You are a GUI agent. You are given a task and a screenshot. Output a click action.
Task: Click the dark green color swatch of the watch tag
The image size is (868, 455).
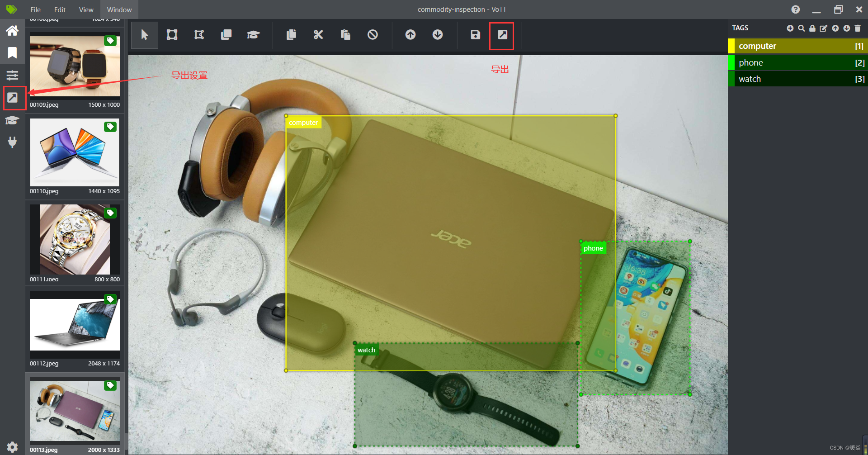731,79
